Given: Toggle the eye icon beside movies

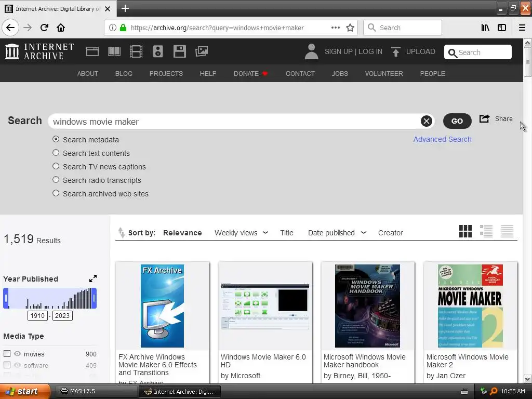Looking at the screenshot, I should (17, 353).
